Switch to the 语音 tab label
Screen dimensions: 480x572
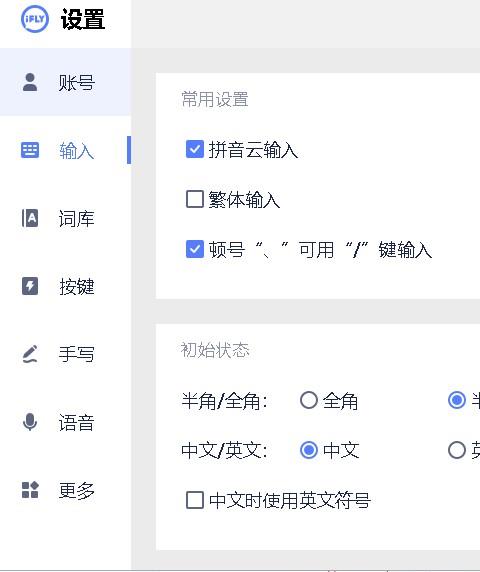[77, 423]
